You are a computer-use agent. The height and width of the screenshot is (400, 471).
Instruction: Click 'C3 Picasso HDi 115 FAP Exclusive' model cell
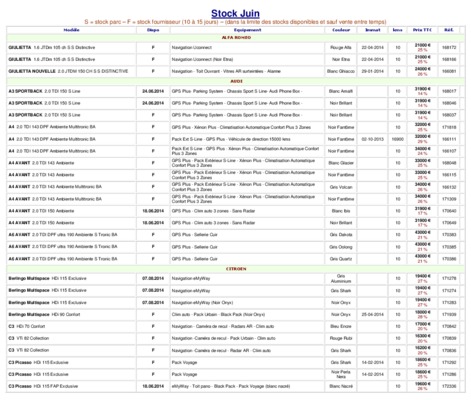71,386
